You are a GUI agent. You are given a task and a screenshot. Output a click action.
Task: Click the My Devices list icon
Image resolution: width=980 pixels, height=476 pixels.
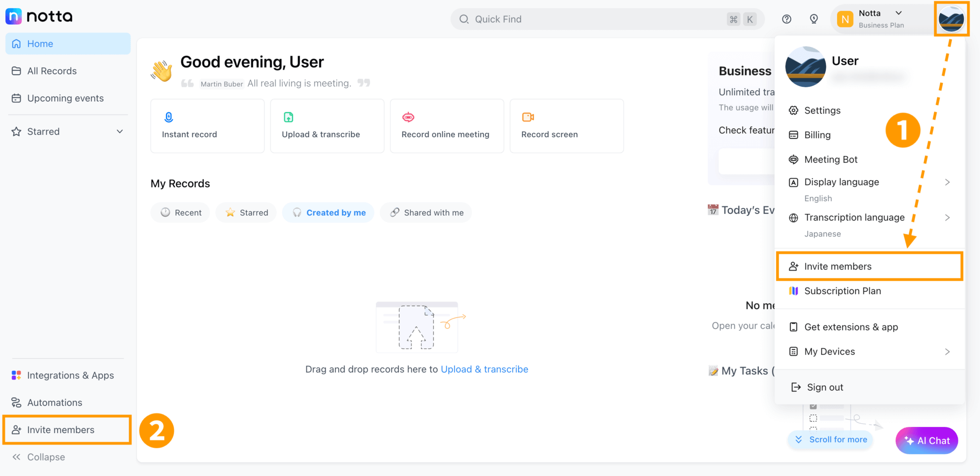(x=793, y=352)
